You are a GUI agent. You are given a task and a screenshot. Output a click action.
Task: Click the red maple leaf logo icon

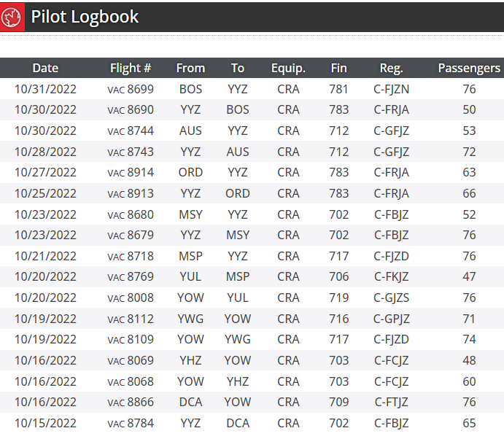[12, 18]
